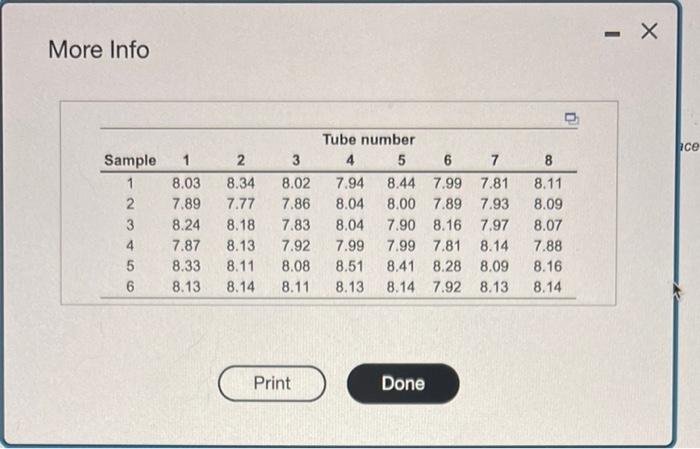Click value 8.02 in sample 1 row
This screenshot has width=700, height=449.
click(x=296, y=183)
